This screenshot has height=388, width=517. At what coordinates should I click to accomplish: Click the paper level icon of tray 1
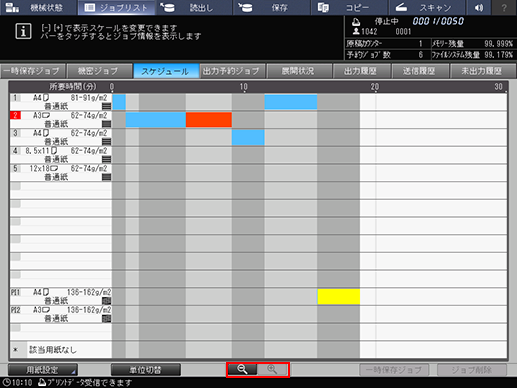point(106,106)
